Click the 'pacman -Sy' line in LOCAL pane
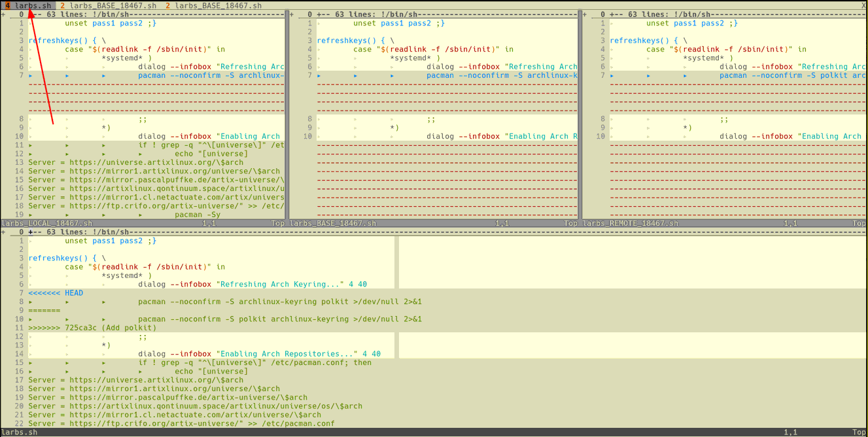Image resolution: width=868 pixels, height=437 pixels. pos(198,215)
